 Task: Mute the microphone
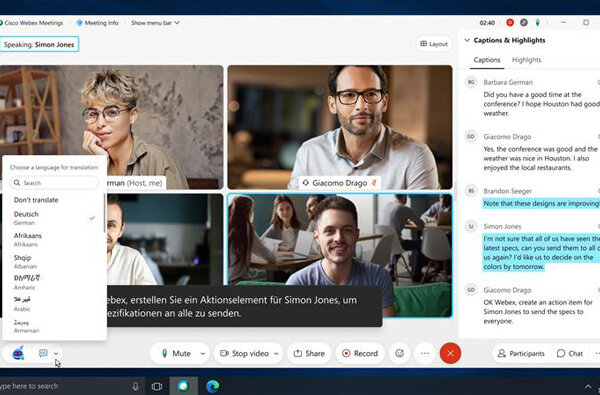pyautogui.click(x=176, y=353)
